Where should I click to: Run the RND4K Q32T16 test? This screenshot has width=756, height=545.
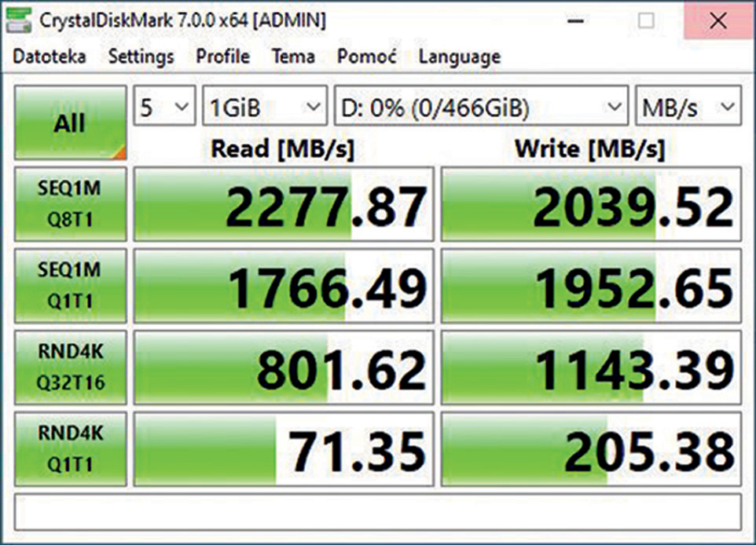tap(71, 368)
